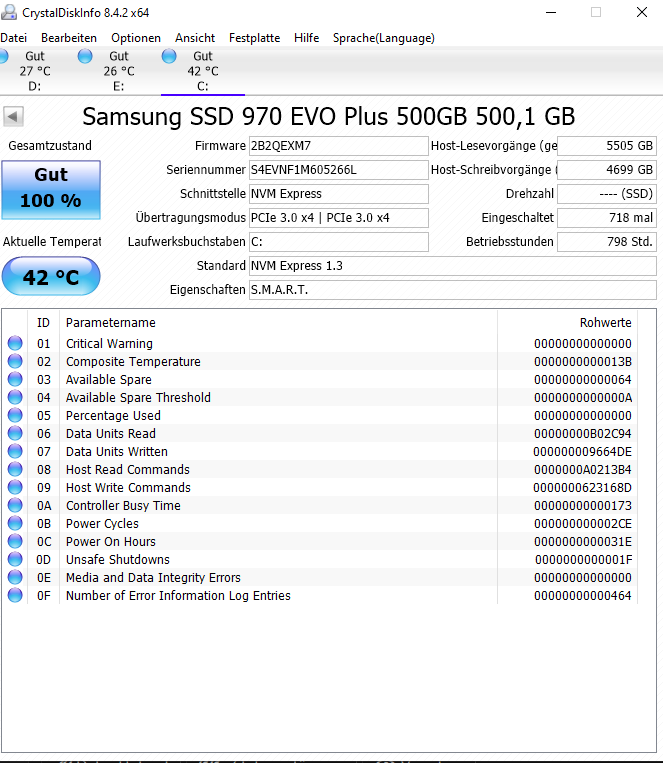Close the CrystalDiskInfo window
This screenshot has height=763, width=663.
(642, 12)
